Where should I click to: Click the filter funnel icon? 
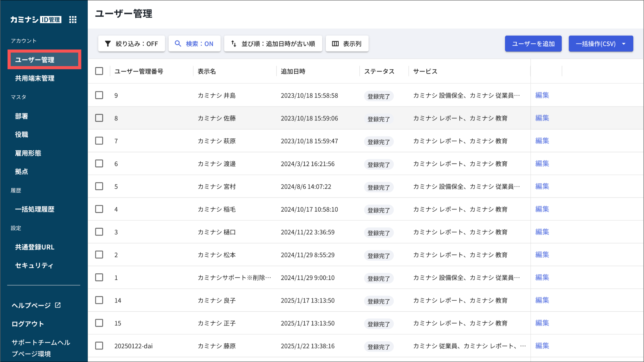click(x=108, y=44)
